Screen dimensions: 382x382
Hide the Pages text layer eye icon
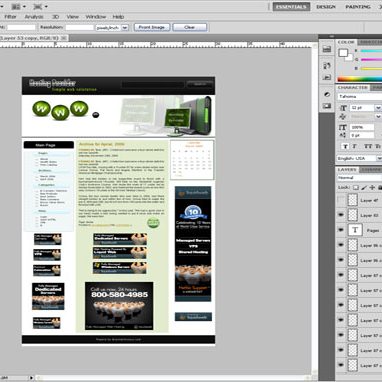341,230
